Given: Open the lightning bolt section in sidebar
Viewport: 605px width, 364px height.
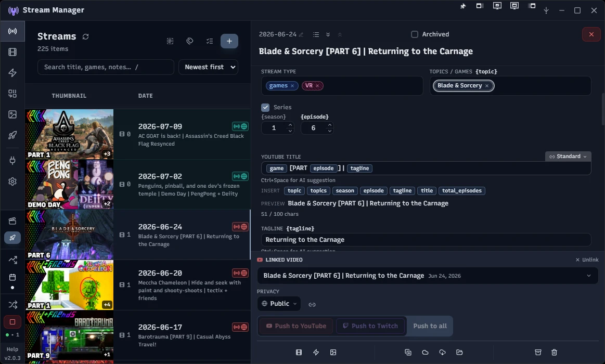Looking at the screenshot, I should click(x=12, y=73).
